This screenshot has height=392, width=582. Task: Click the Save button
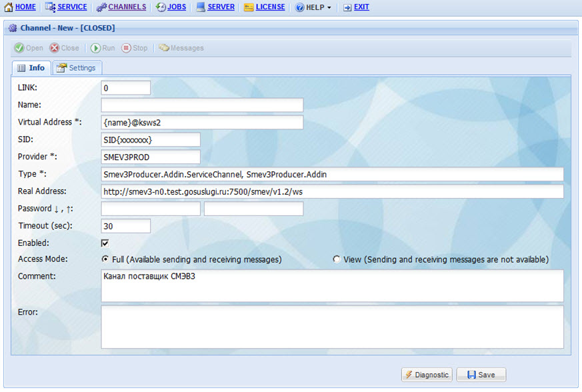pyautogui.click(x=481, y=375)
